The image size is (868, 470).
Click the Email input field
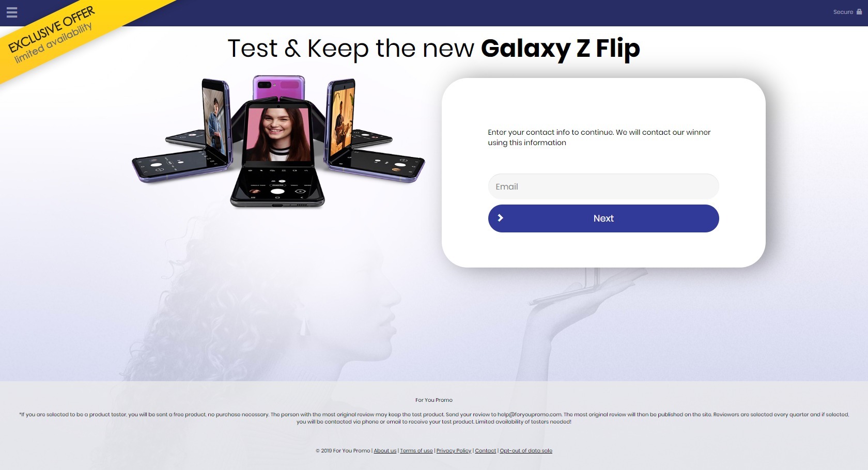tap(603, 186)
